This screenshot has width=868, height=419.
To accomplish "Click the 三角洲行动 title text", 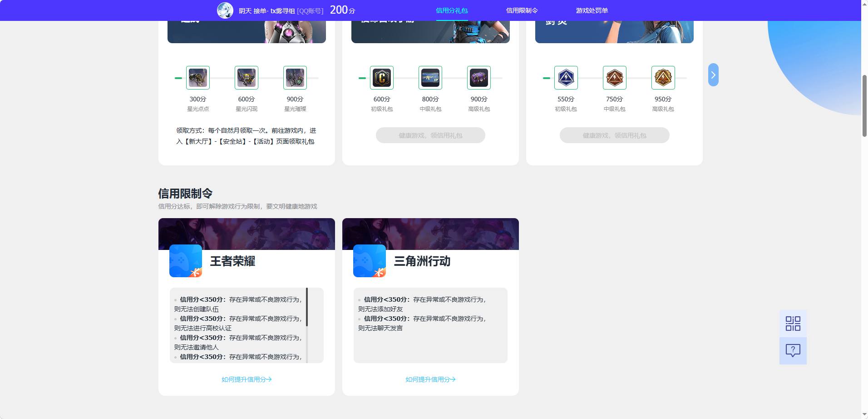I will 422,261.
